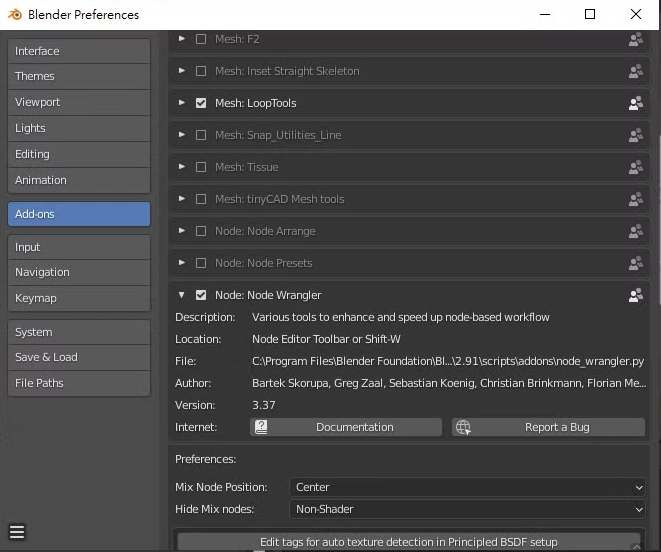
Task: Click the community icon beside Mesh: Inset Straight Skeleton
Action: 635,71
